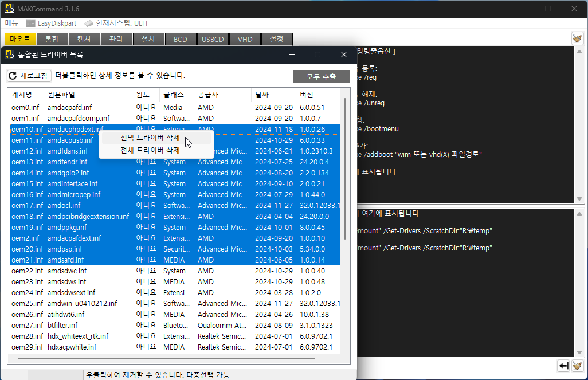
Task: Select the oem25.inf amdwin-u0410212.inf row
Action: [x=175, y=303]
